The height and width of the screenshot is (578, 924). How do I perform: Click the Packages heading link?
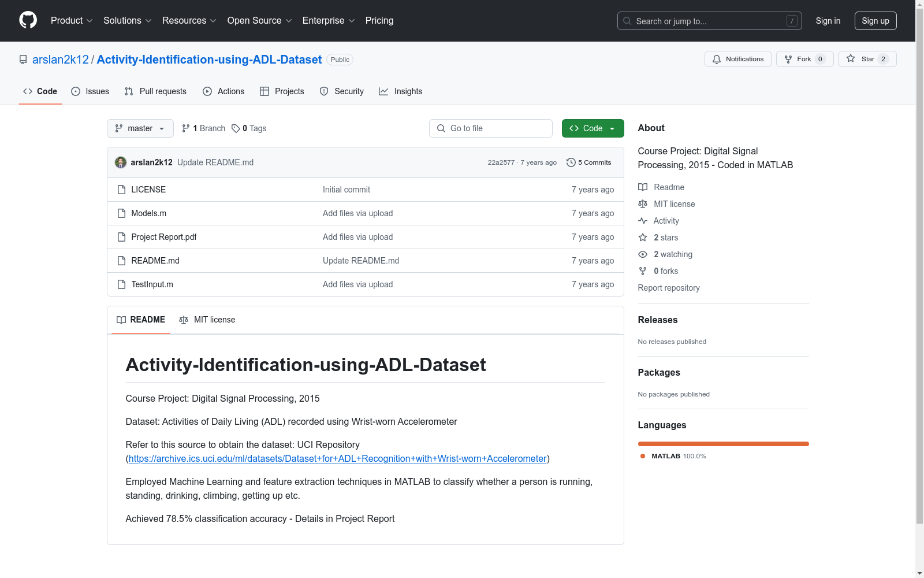pyautogui.click(x=659, y=372)
